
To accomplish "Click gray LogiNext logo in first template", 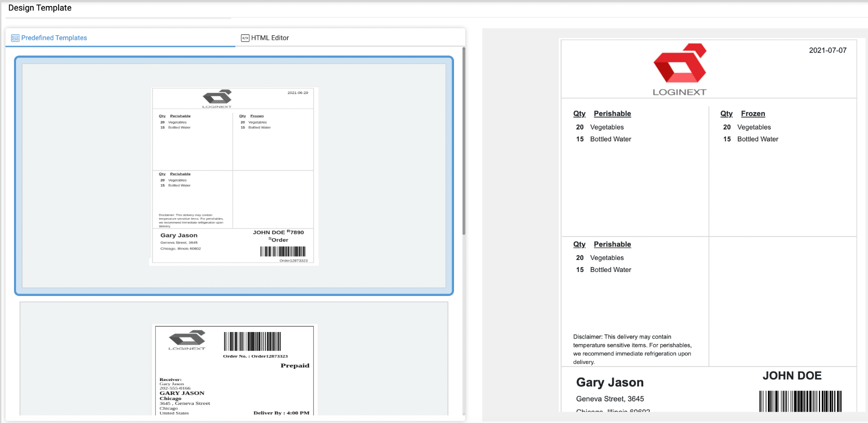I will click(217, 99).
